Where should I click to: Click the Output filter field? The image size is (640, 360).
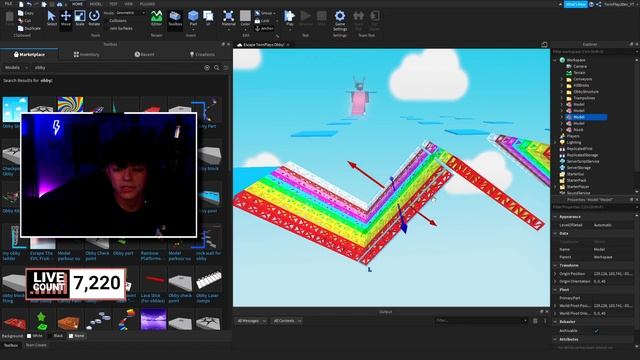click(481, 321)
